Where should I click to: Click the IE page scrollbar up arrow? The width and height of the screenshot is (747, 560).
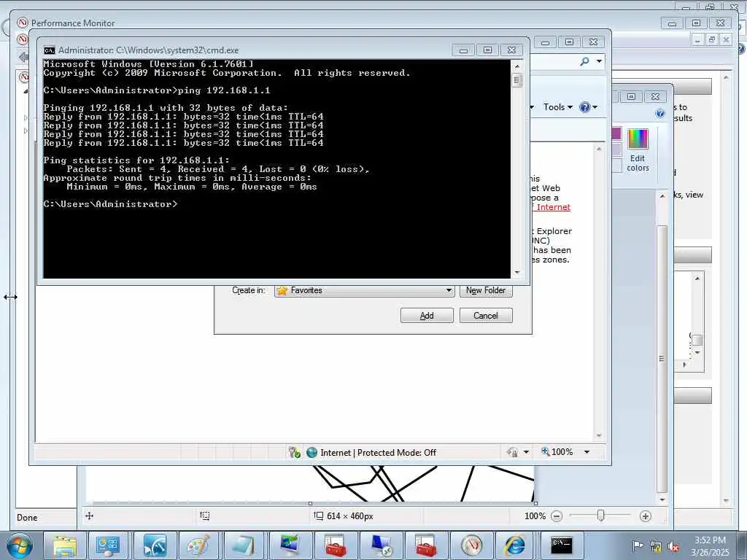click(x=599, y=149)
